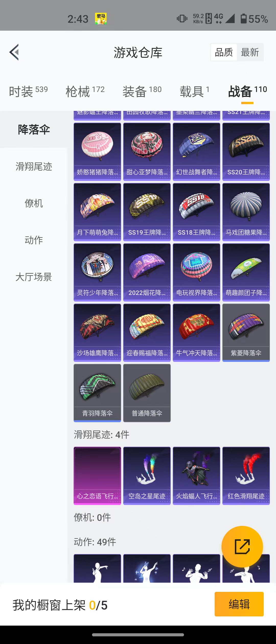The width and height of the screenshot is (276, 644).
Task: Tap the 编辑 button
Action: click(239, 604)
